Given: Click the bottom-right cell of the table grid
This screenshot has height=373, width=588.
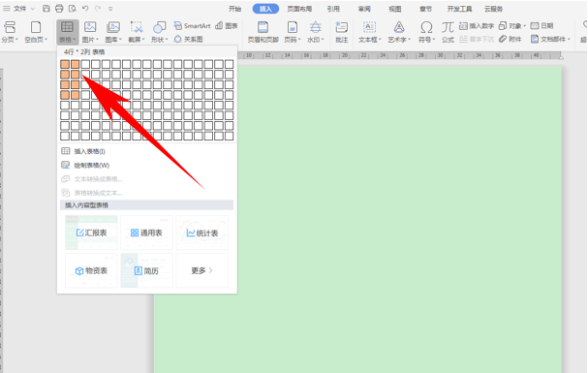Looking at the screenshot, I should [230, 136].
